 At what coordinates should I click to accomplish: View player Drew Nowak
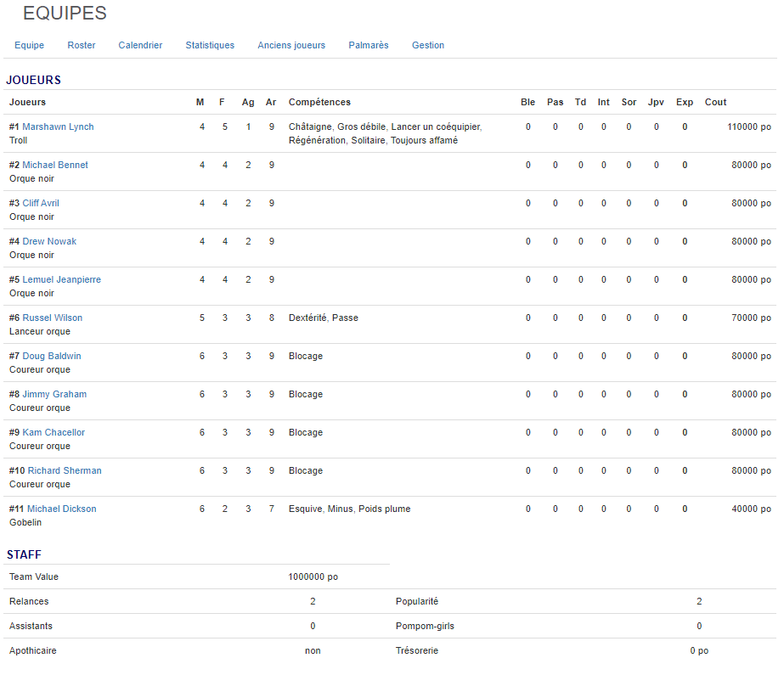pyautogui.click(x=49, y=241)
